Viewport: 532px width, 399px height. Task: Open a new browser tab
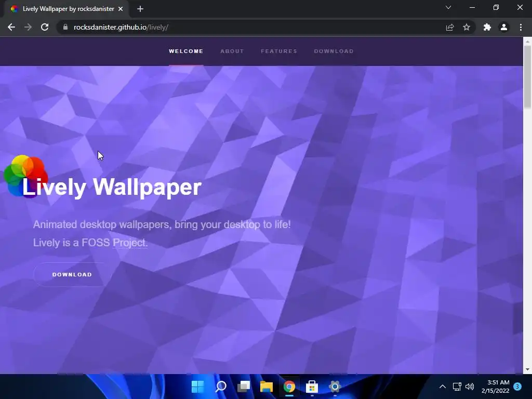140,9
